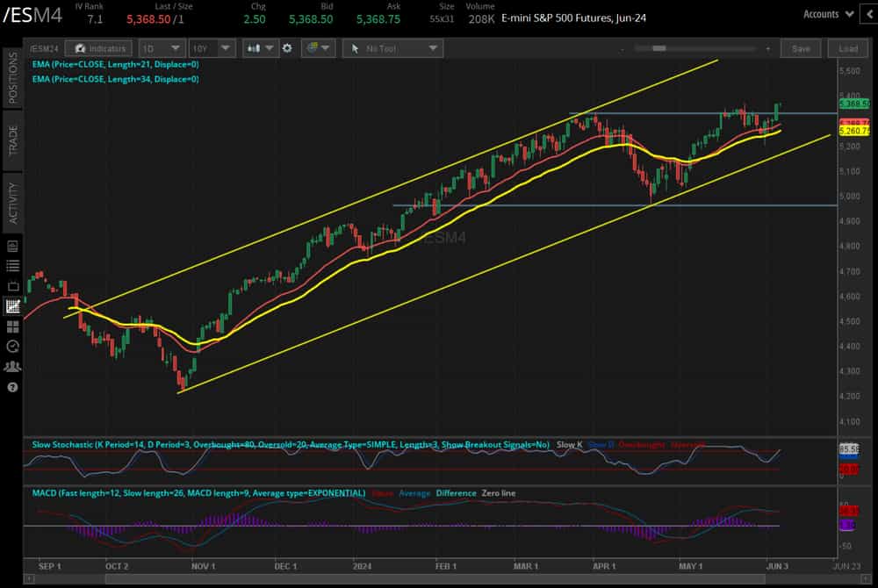Open the candlestick chart type dropdown

(261, 48)
